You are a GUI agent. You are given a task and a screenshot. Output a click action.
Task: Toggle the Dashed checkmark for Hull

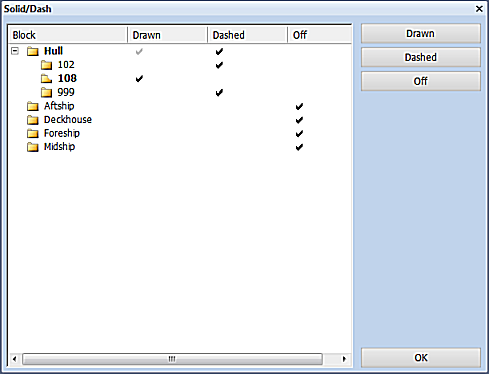(x=219, y=52)
